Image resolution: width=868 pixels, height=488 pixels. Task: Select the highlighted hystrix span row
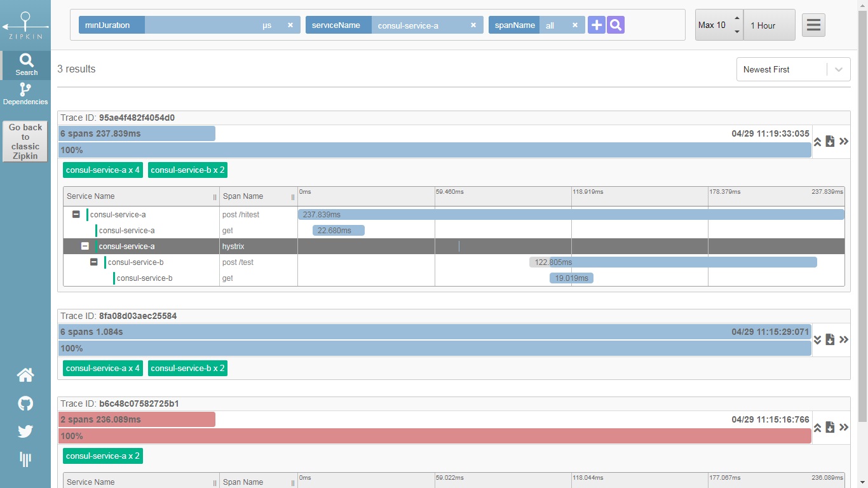(x=454, y=247)
